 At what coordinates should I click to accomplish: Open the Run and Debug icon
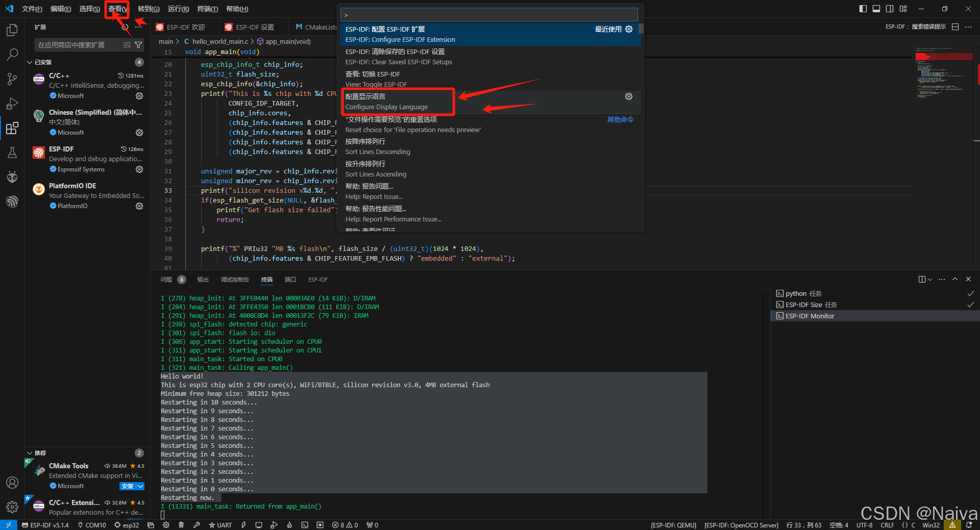coord(12,104)
